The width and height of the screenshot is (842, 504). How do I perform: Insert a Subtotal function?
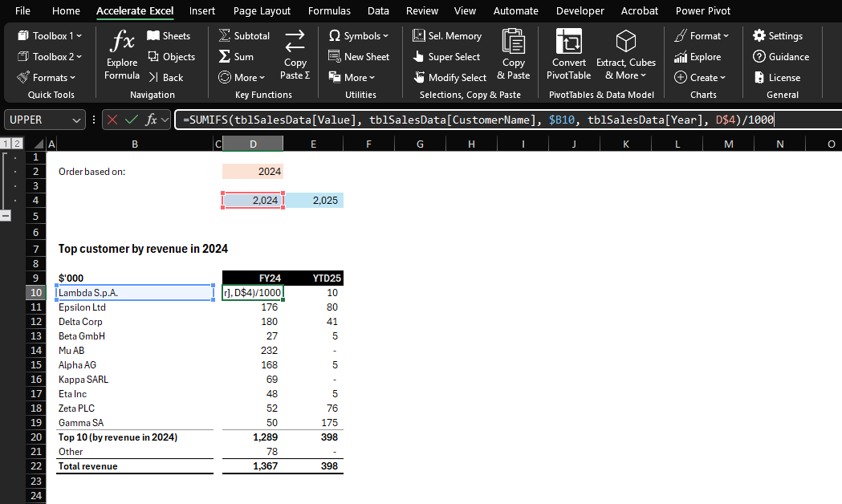pos(244,35)
